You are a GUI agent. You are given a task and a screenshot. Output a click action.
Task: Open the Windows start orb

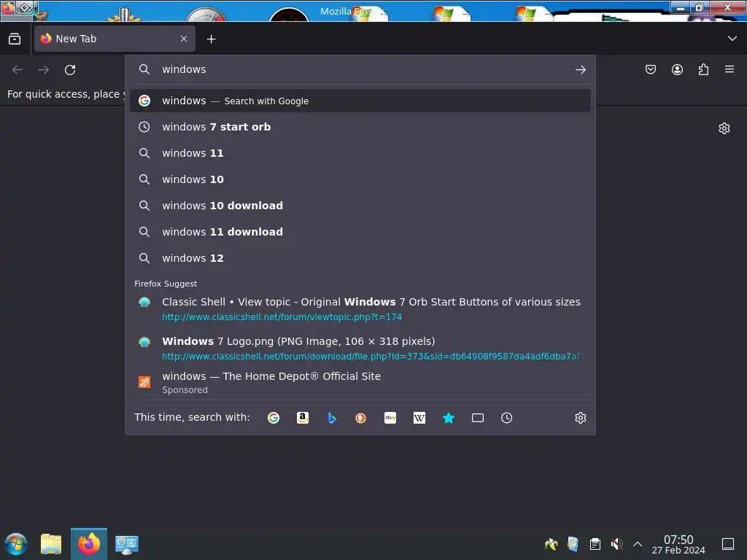click(x=16, y=544)
